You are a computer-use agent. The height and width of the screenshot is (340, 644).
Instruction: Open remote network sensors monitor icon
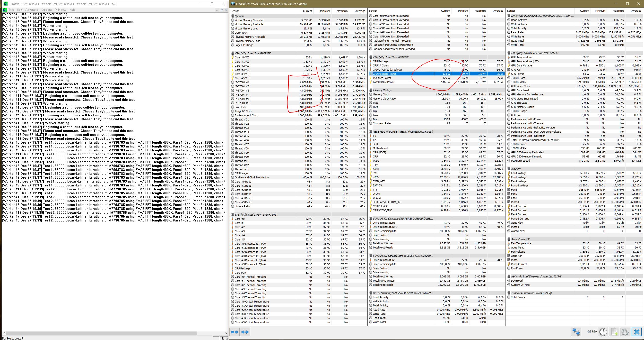click(x=576, y=332)
